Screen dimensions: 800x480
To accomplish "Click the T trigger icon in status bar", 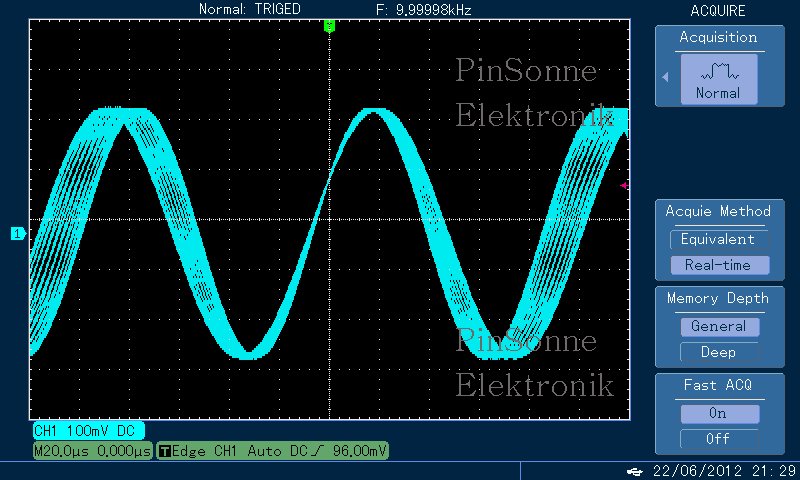I will pos(165,451).
